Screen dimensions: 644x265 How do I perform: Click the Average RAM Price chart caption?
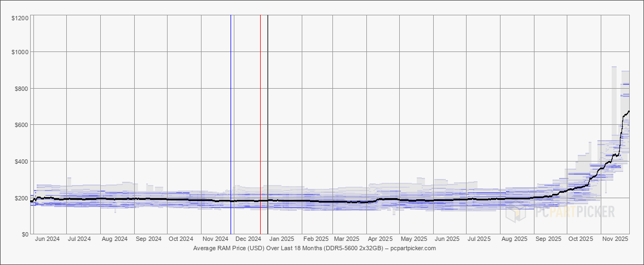[x=314, y=249]
